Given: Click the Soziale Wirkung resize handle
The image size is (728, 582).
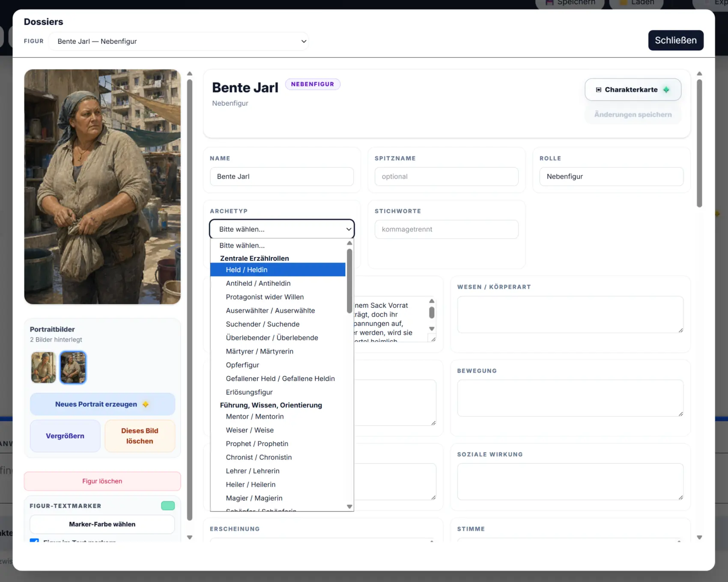Looking at the screenshot, I should tap(680, 497).
